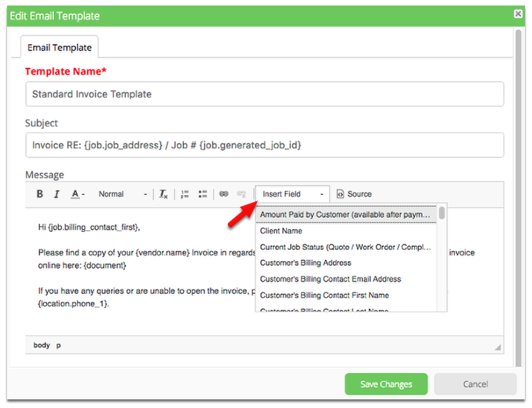Click the Subject input field
The height and width of the screenshot is (408, 532).
(265, 145)
